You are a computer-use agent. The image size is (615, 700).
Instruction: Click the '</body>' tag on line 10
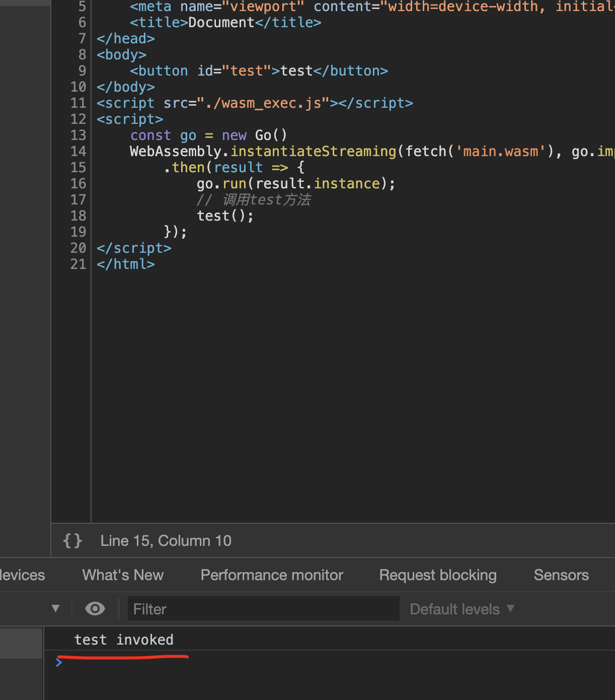125,87
